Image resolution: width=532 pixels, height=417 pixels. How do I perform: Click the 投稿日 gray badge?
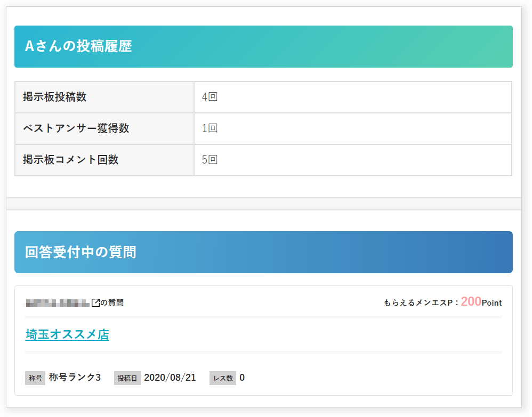pyautogui.click(x=127, y=378)
